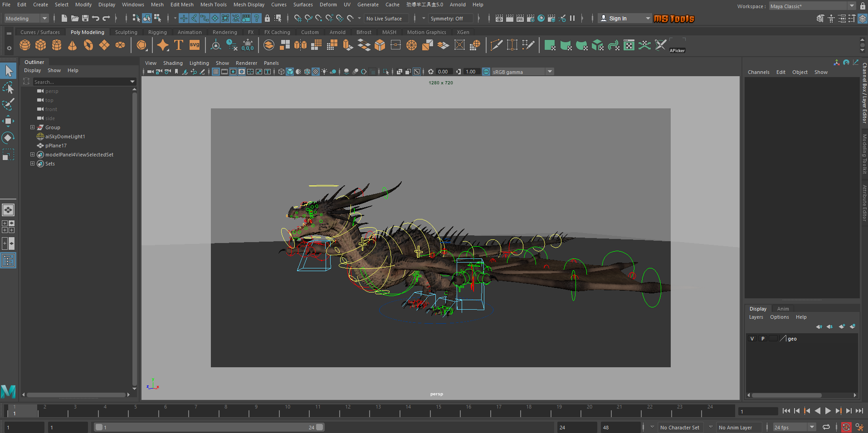The height and width of the screenshot is (433, 868).
Task: Open the 24 fps frame rate dropdown
Action: 795,428
